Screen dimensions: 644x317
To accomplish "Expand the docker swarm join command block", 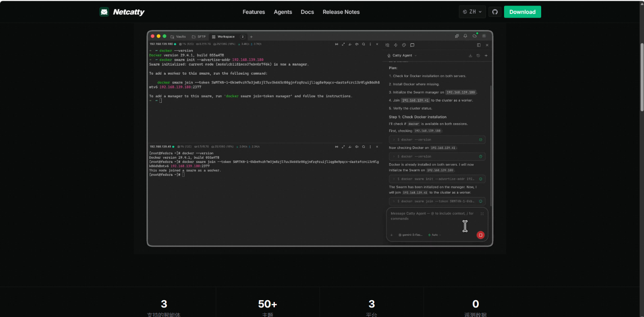I will click(437, 201).
